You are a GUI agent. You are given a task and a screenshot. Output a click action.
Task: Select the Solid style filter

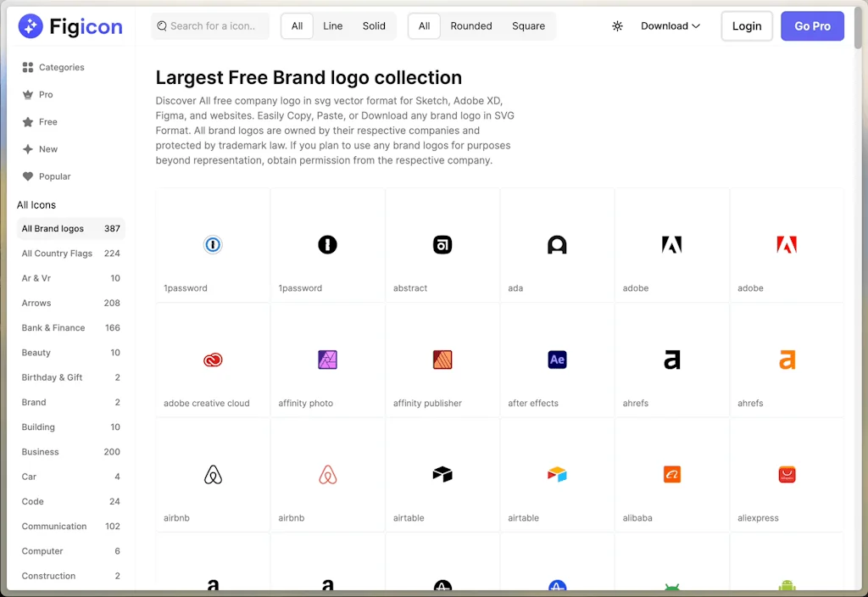[374, 26]
